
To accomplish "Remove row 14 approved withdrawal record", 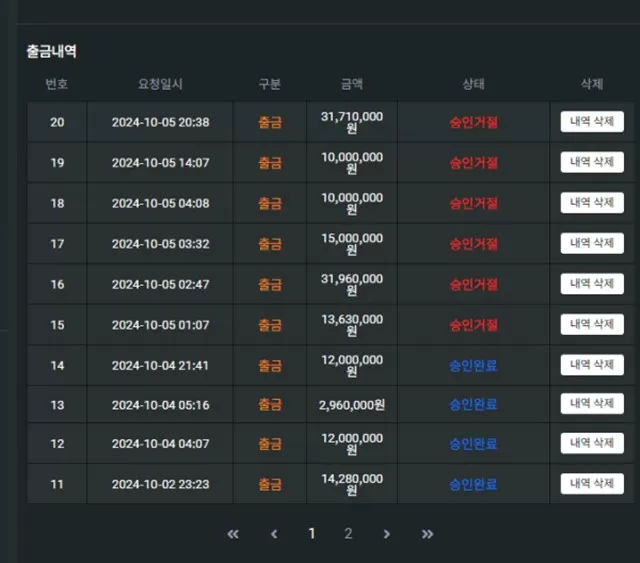I will (592, 365).
